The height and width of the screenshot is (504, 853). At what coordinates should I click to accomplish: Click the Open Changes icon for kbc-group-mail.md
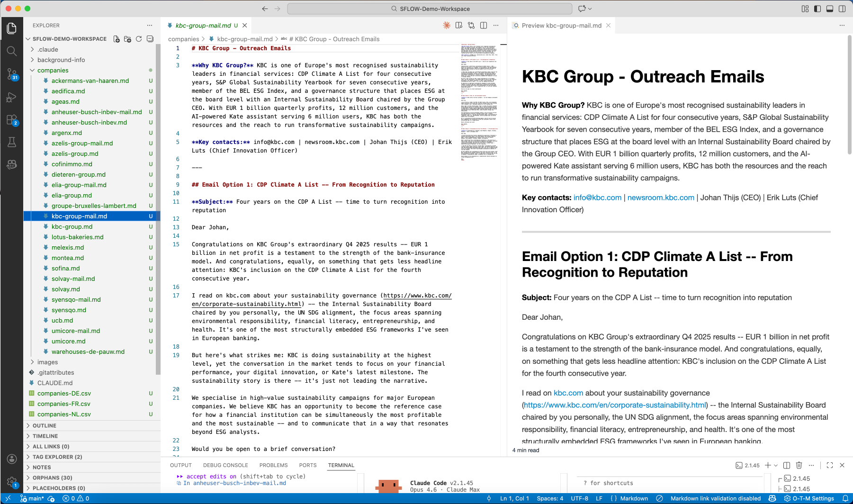point(471,25)
